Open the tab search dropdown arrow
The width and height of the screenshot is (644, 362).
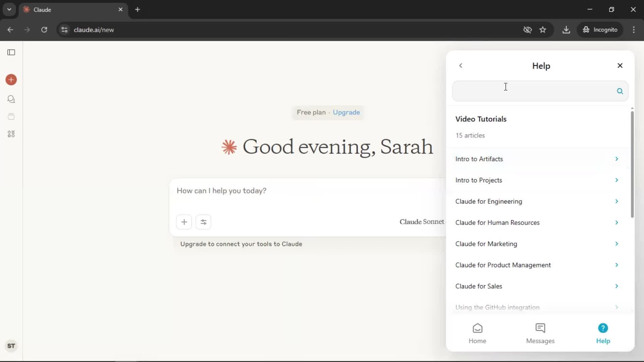pos(9,9)
